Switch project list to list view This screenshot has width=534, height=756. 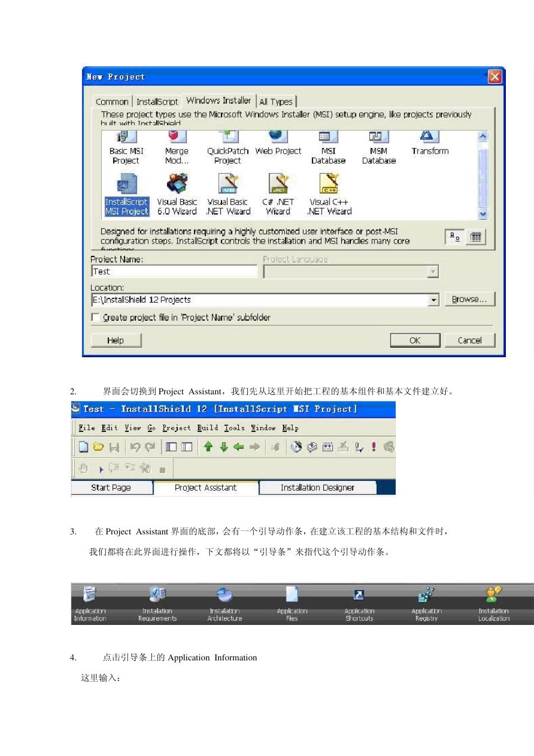(476, 237)
